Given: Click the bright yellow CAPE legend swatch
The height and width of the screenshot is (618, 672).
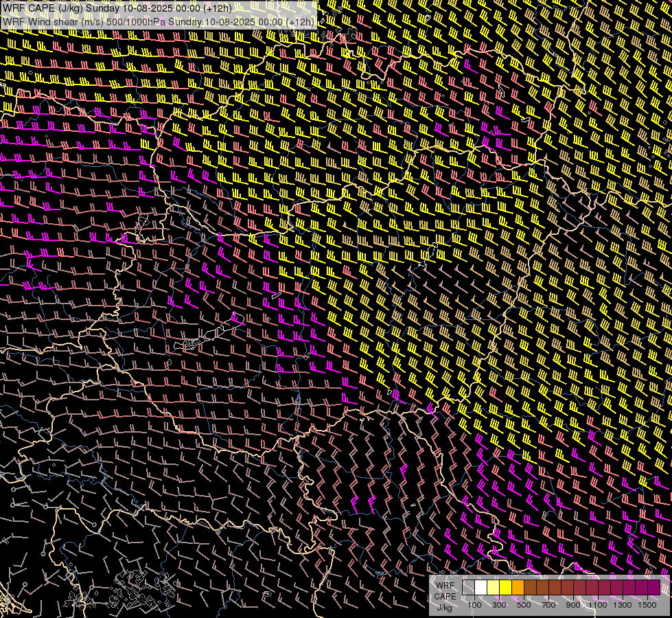Looking at the screenshot, I should [x=506, y=587].
